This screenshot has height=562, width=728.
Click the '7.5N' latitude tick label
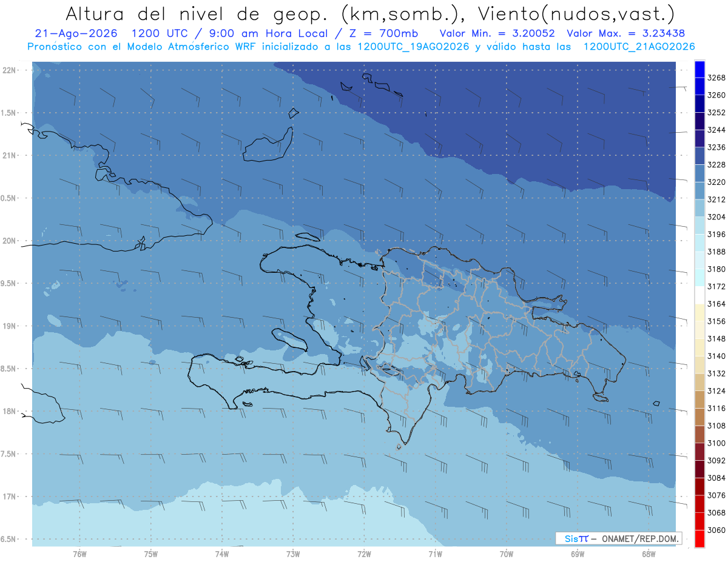(x=9, y=454)
